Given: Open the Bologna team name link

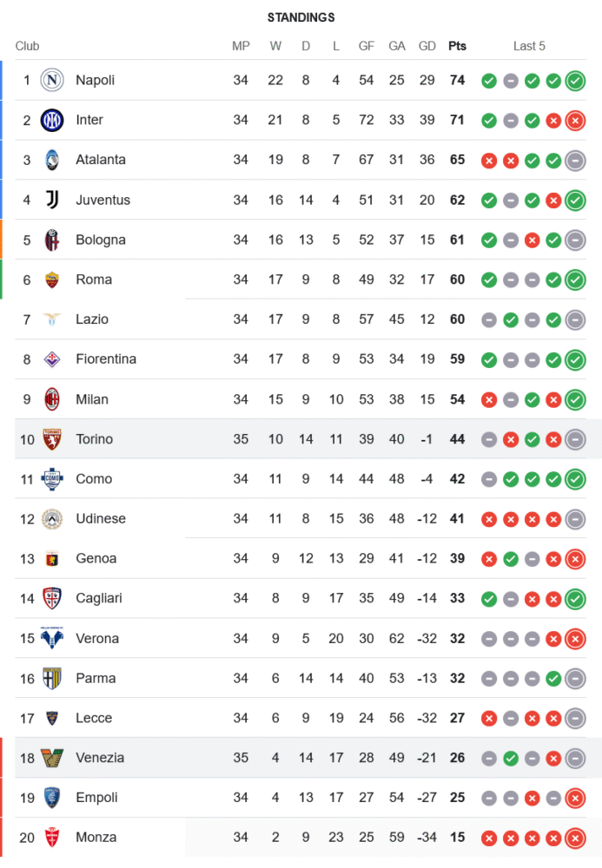Looking at the screenshot, I should (x=100, y=240).
